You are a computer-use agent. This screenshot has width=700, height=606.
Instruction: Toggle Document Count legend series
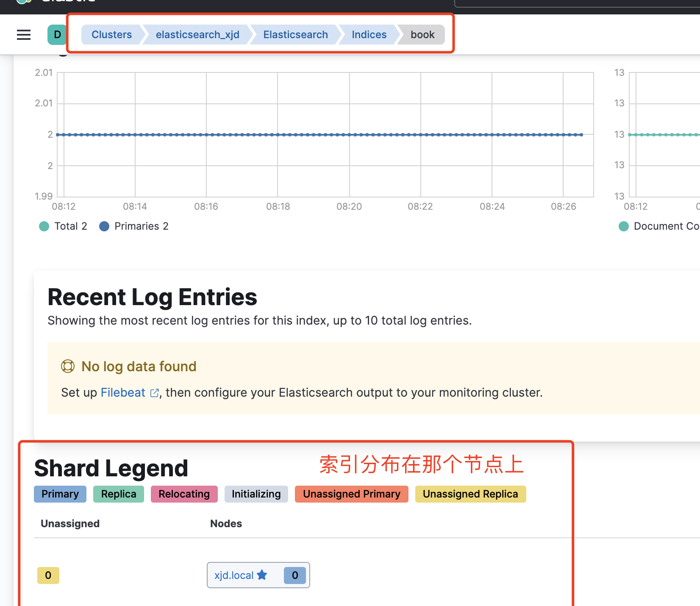(x=659, y=226)
